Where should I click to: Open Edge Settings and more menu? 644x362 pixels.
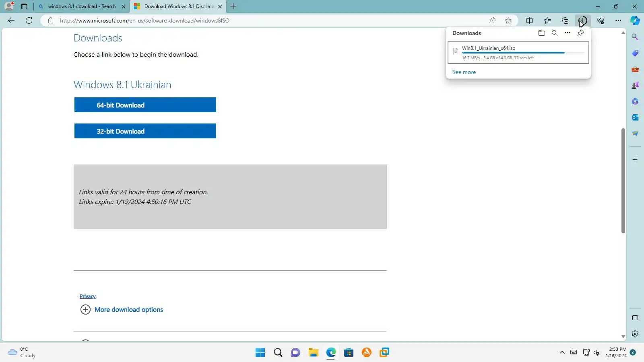[x=618, y=21]
